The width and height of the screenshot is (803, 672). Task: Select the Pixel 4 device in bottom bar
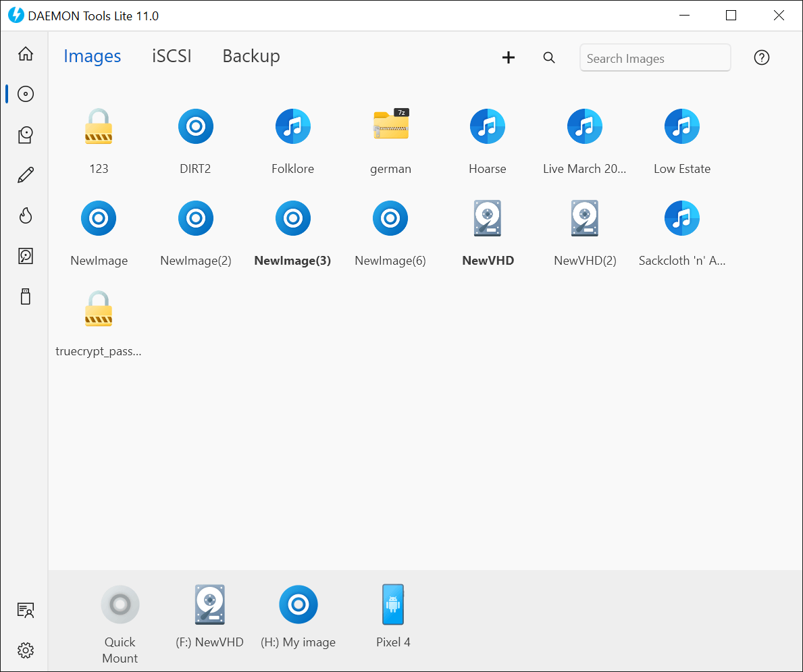393,604
